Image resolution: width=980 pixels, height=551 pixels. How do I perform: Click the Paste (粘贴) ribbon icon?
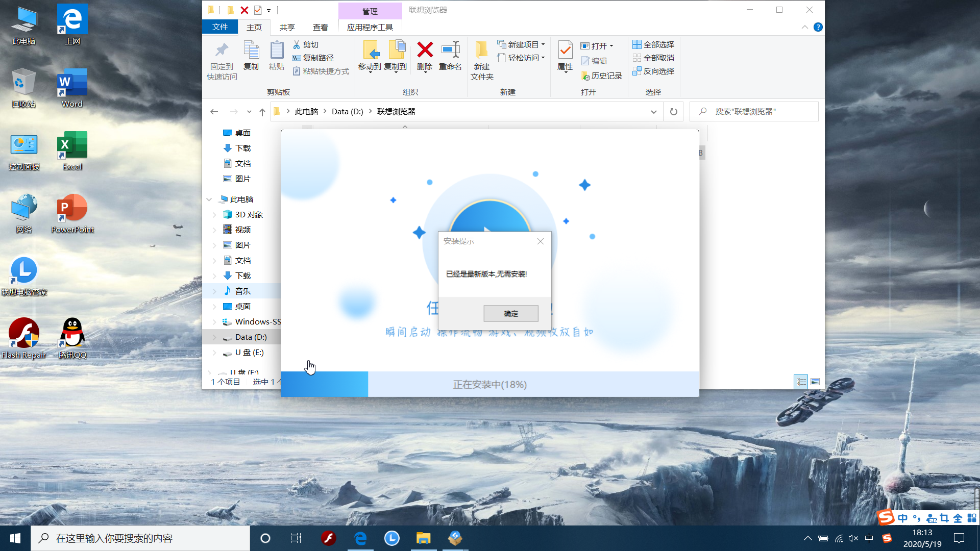(277, 50)
